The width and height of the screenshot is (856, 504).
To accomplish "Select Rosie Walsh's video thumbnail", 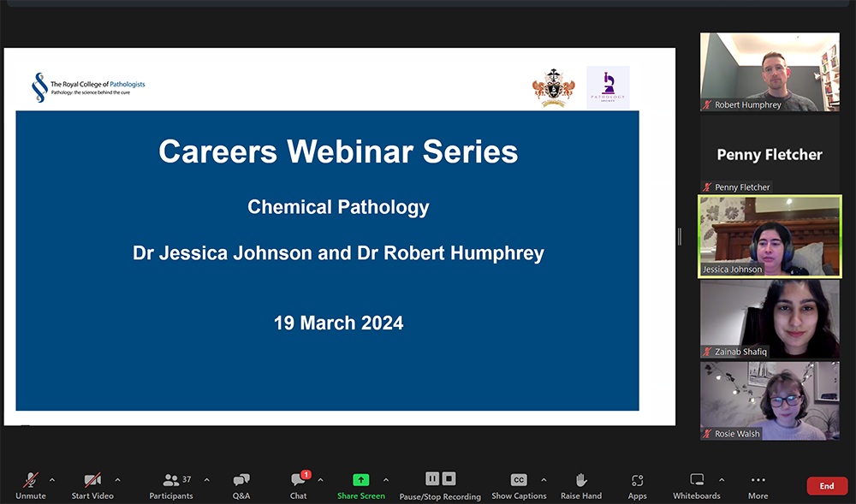I will [769, 399].
